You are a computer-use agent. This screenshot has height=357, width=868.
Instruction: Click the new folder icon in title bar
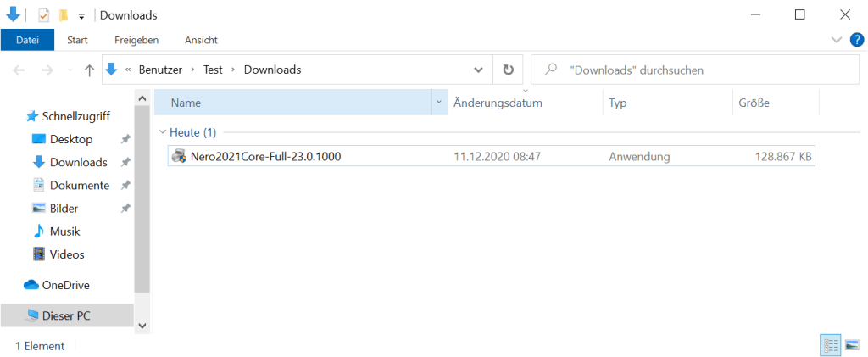point(64,15)
